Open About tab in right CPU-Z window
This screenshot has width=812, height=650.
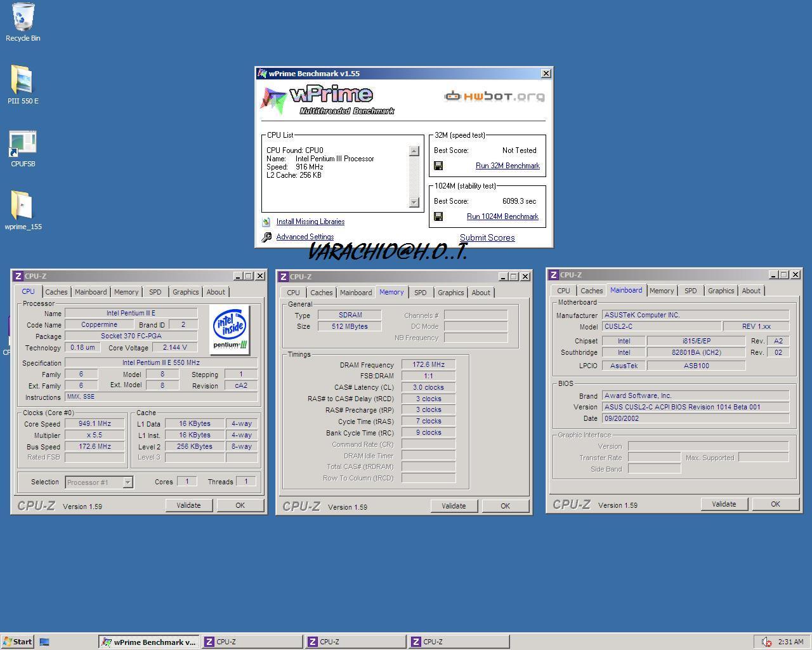coord(751,291)
